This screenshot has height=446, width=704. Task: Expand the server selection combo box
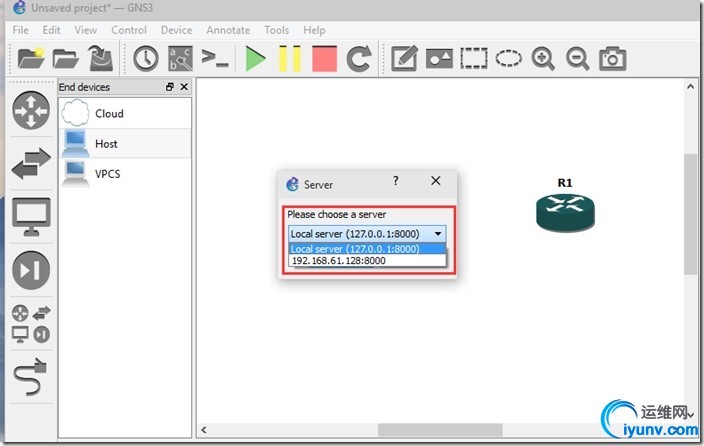(x=367, y=234)
